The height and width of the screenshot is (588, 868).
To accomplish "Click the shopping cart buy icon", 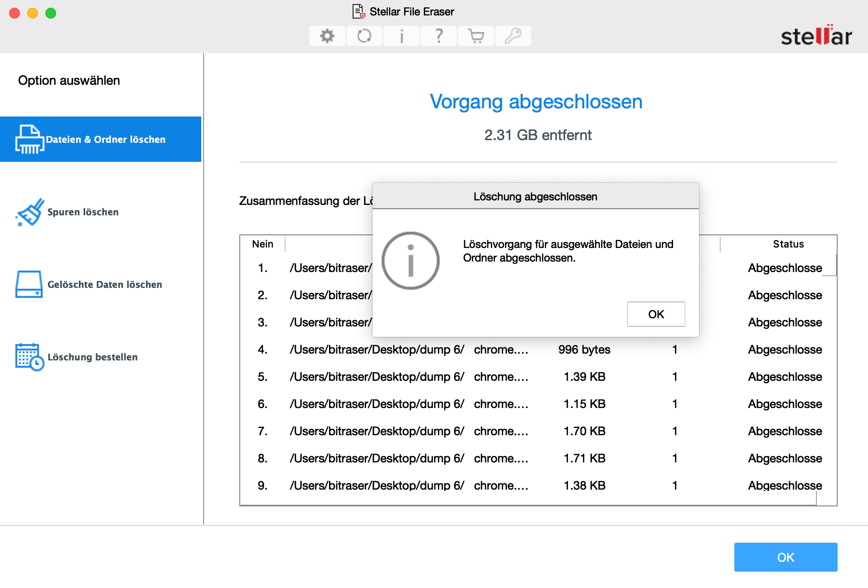I will [476, 36].
